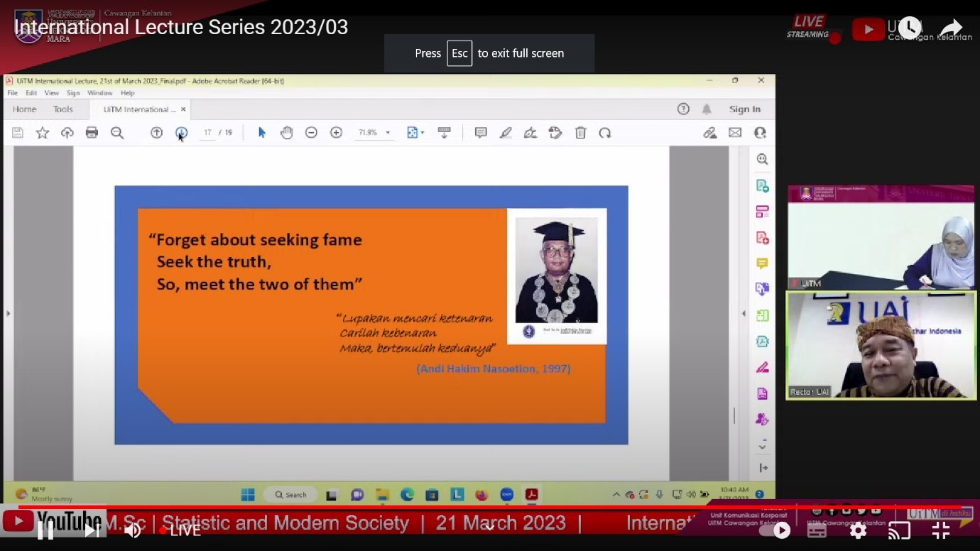
Task: Select the Highlight text tool
Action: point(506,132)
